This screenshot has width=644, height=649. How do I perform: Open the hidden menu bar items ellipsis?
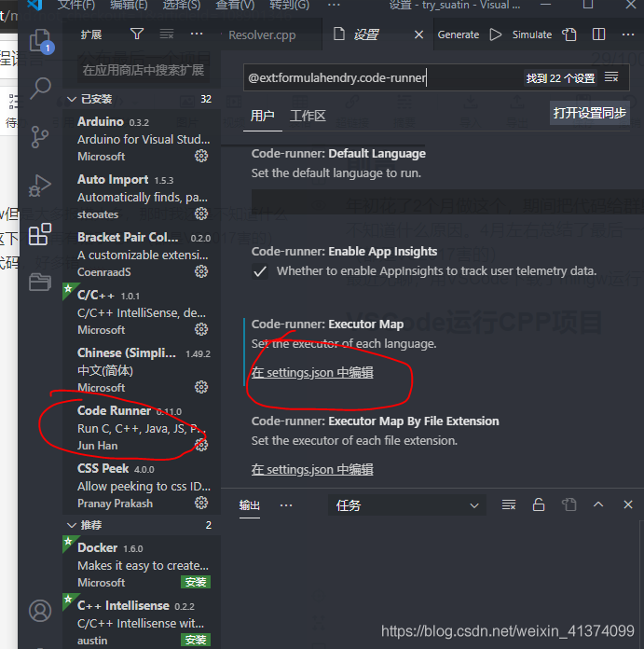(x=334, y=5)
